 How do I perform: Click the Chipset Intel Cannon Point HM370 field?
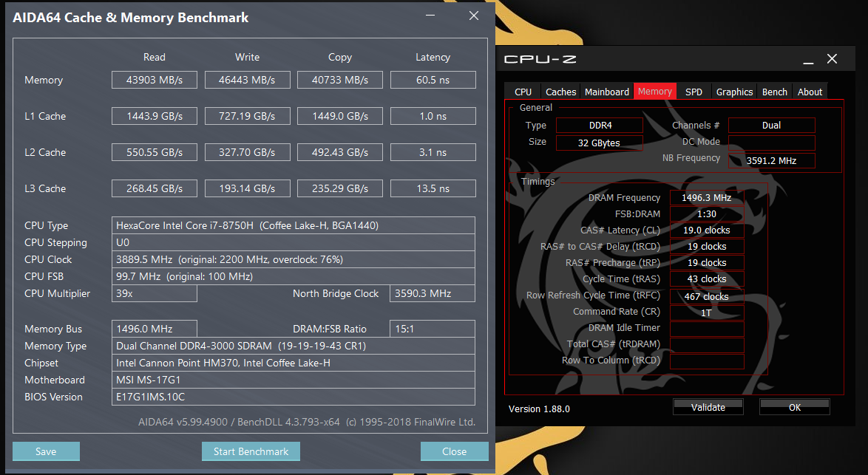tap(294, 363)
